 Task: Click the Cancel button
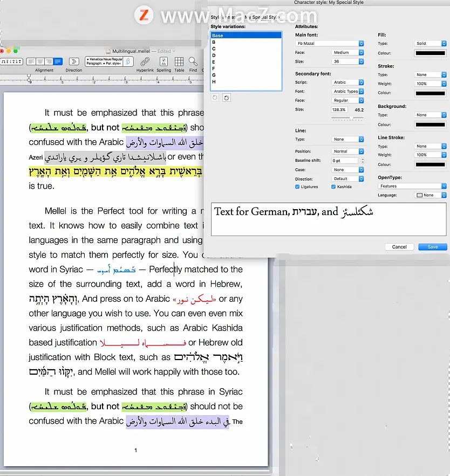pyautogui.click(x=399, y=247)
